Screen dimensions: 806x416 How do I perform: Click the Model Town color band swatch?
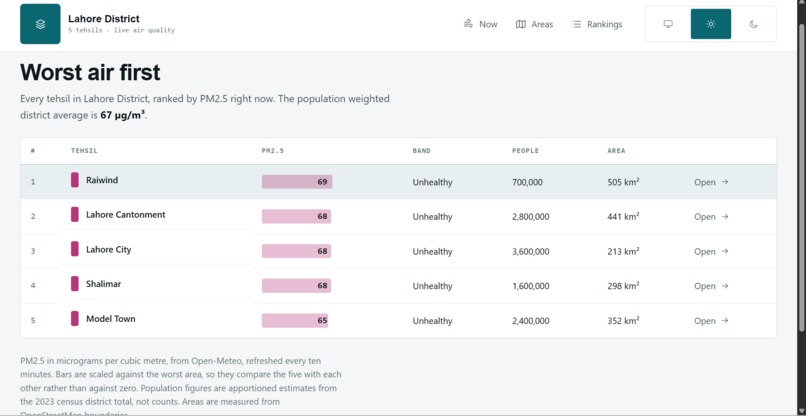[x=75, y=319]
